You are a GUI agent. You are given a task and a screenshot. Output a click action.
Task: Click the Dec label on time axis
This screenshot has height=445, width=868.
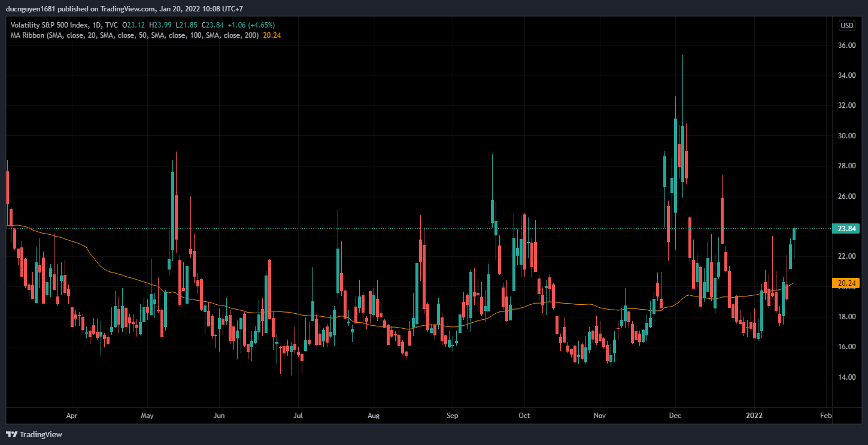675,415
